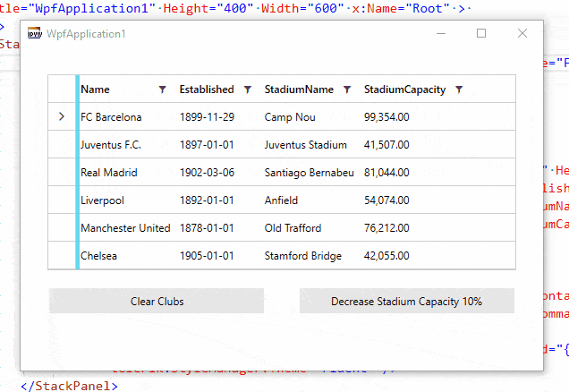Minimize the WpfApplication1 window
569x392 pixels.
pos(441,33)
